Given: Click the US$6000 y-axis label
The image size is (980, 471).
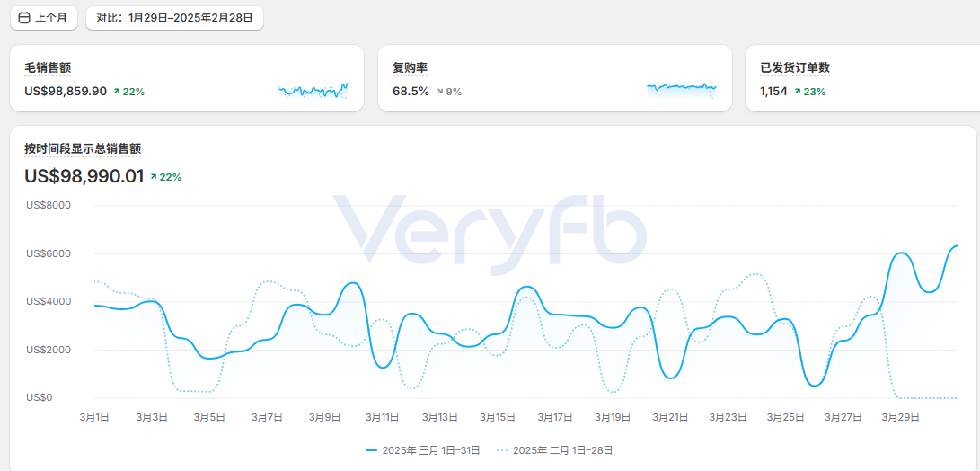Looking at the screenshot, I should click(x=49, y=253).
